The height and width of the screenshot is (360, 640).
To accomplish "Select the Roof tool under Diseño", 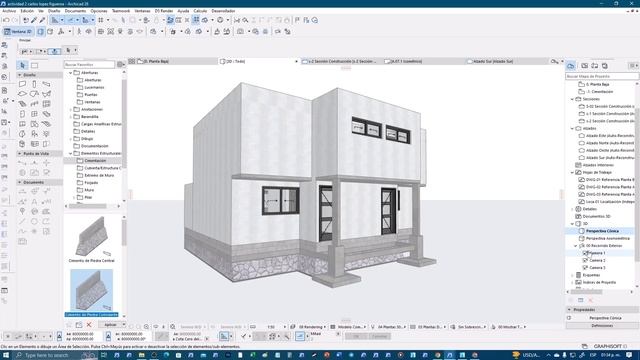I will tap(34, 94).
